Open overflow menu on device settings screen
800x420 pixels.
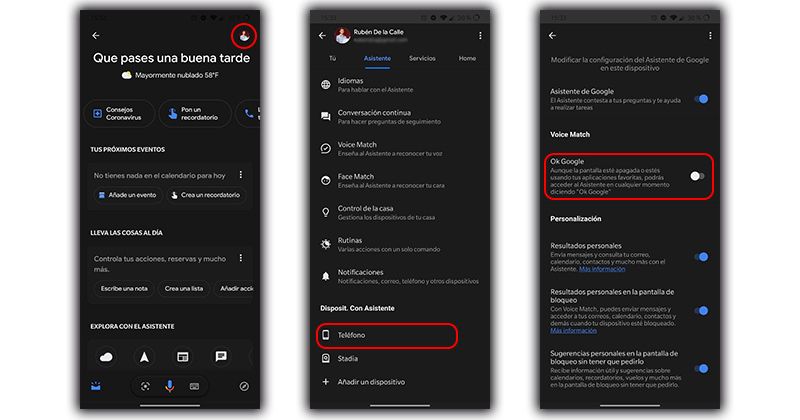(710, 35)
